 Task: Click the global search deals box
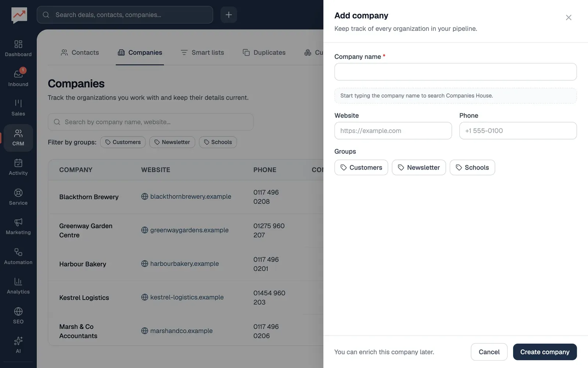(x=125, y=15)
